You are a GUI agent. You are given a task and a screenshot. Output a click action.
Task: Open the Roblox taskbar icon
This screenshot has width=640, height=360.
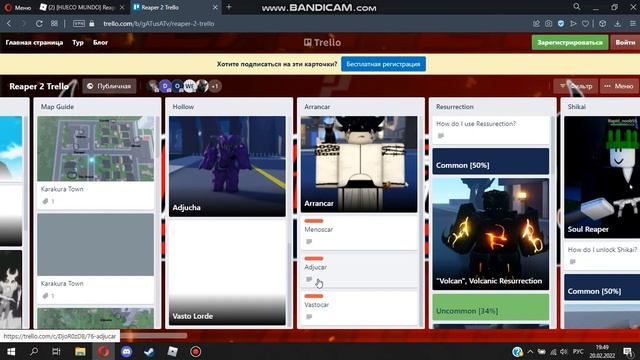coord(172,351)
